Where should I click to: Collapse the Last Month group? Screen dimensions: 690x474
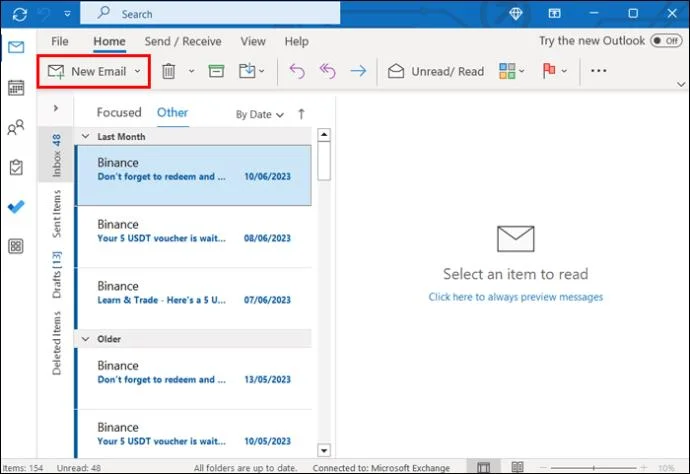(86, 136)
